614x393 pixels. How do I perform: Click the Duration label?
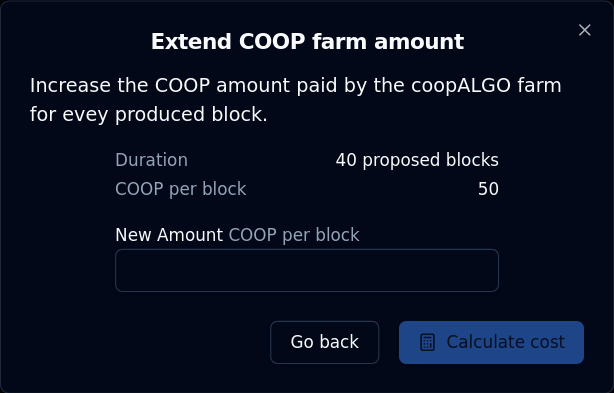tap(152, 160)
